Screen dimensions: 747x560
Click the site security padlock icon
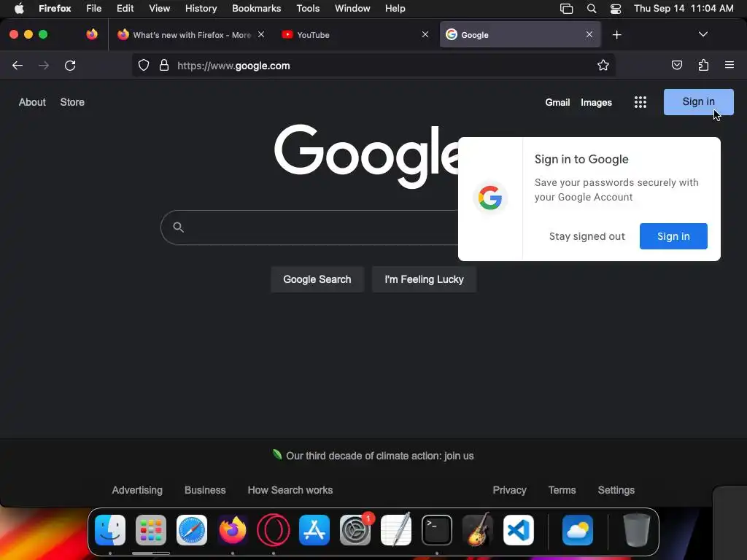click(x=164, y=65)
